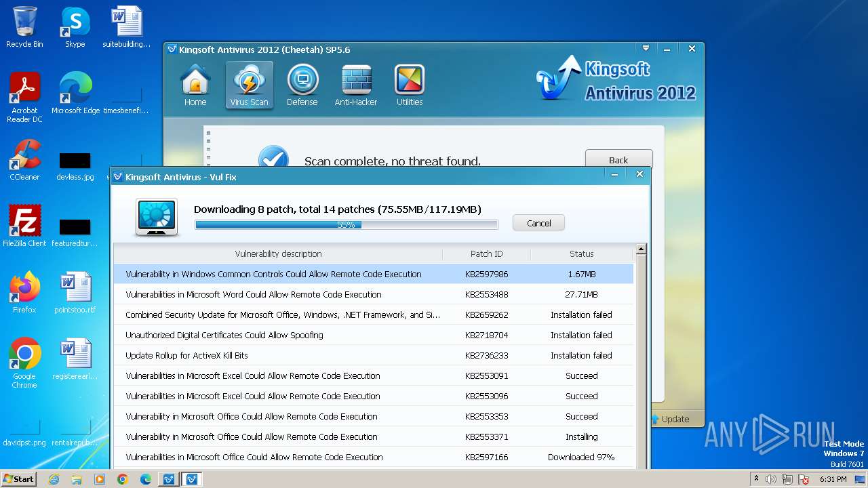868x488 pixels.
Task: Click patch ID KB2553353
Action: coord(486,416)
